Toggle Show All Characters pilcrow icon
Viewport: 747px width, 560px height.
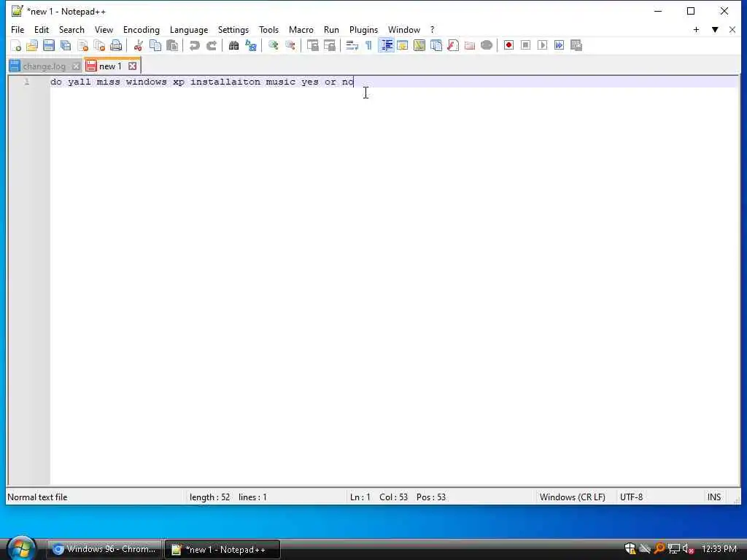(368, 45)
